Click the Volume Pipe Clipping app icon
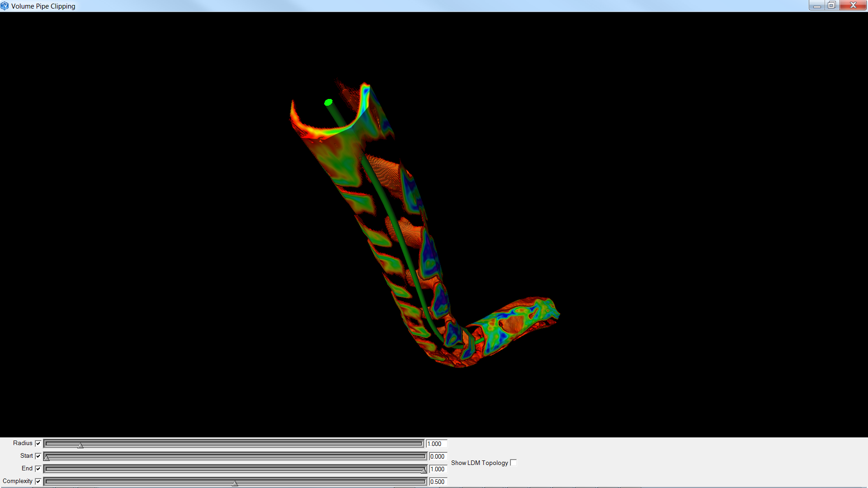Screen dimensions: 868x488 [5, 6]
